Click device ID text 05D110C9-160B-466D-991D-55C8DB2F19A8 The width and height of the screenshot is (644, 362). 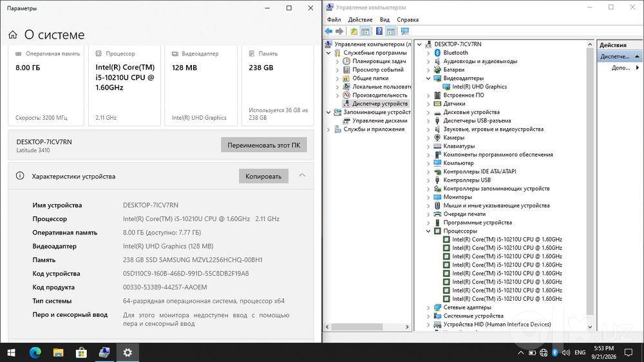click(x=185, y=274)
